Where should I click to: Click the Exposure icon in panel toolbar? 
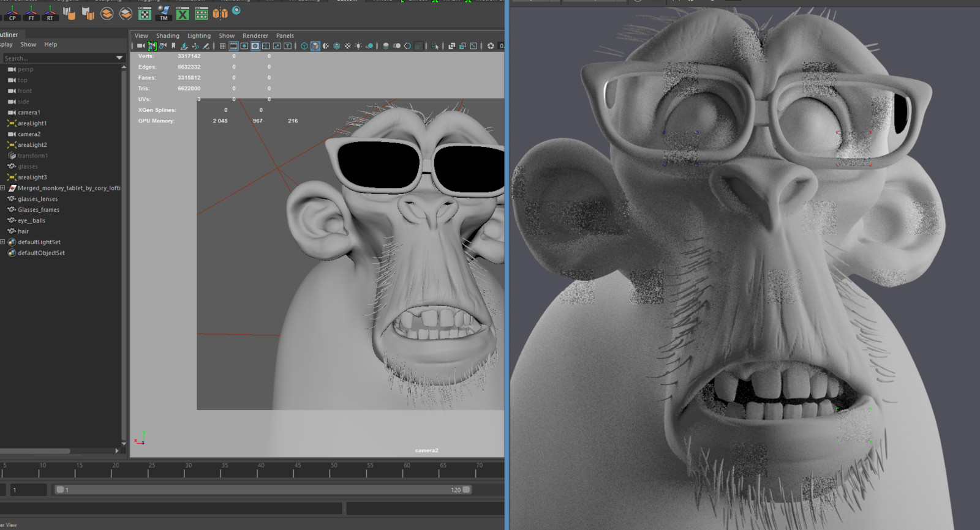491,46
